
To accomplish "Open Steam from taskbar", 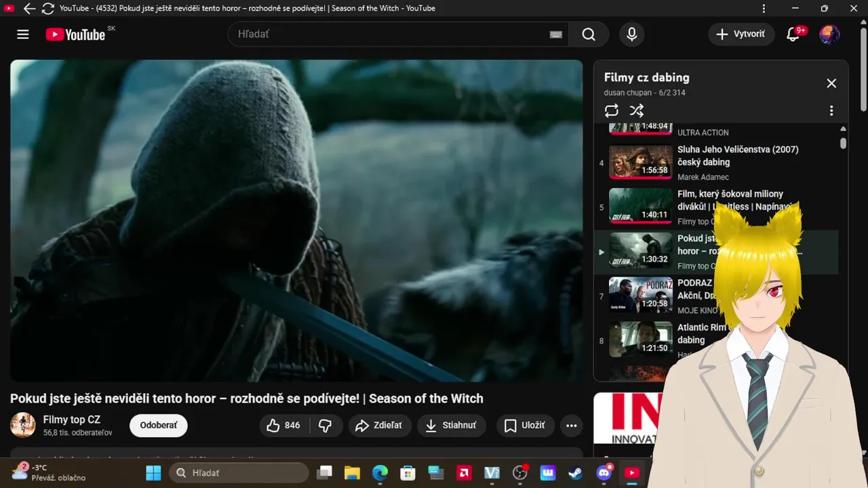I will [x=575, y=472].
